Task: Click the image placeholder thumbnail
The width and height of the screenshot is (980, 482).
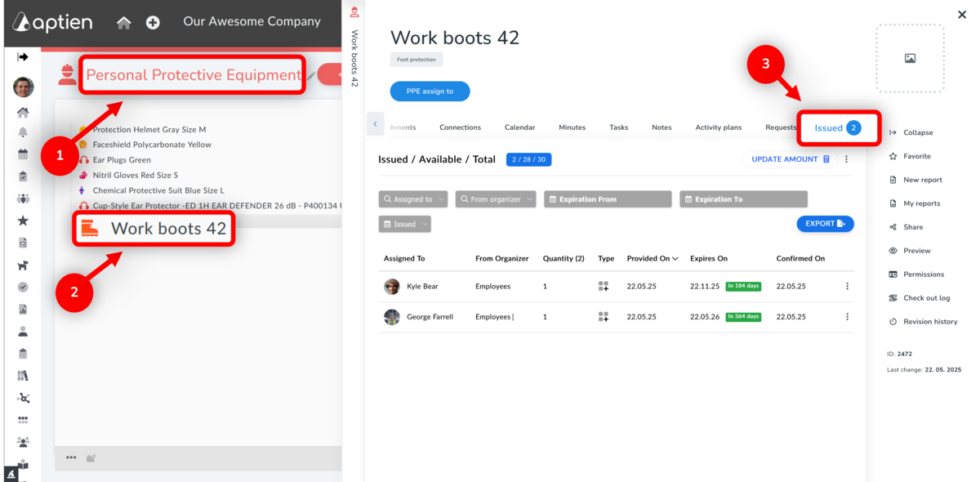Action: [x=910, y=58]
